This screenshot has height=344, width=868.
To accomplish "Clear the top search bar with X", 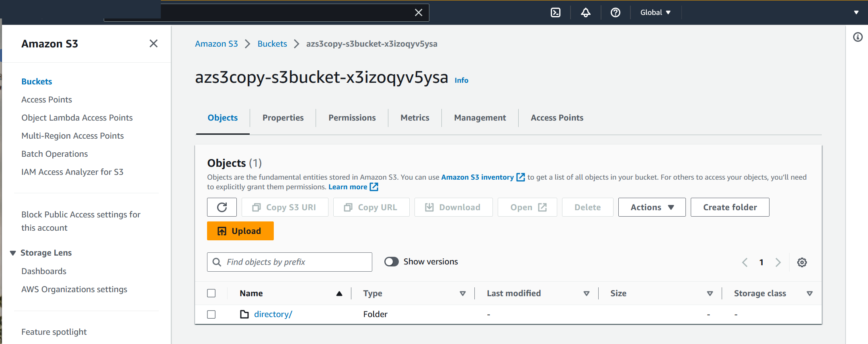I will pos(419,12).
